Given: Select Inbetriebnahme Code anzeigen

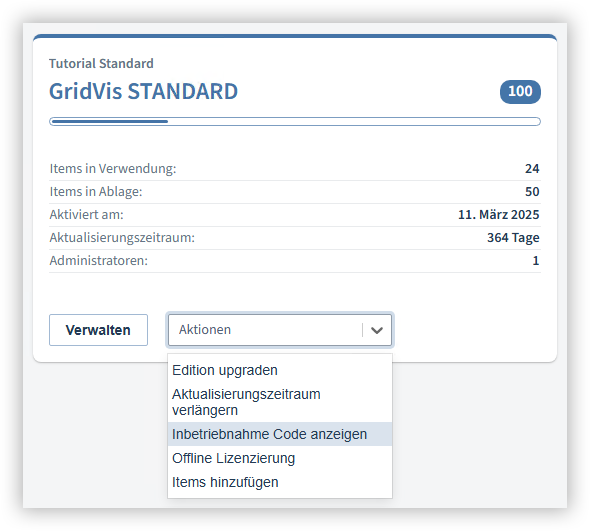Looking at the screenshot, I should pos(280,434).
